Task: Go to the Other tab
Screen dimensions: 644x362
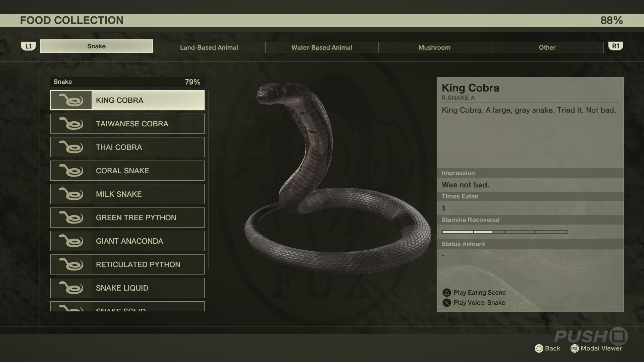Action: (x=547, y=48)
